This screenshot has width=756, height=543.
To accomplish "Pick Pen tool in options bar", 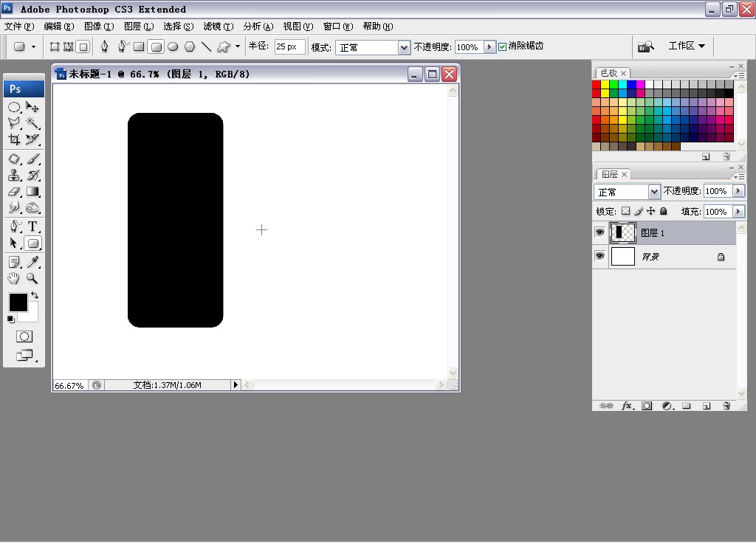I will tap(105, 46).
